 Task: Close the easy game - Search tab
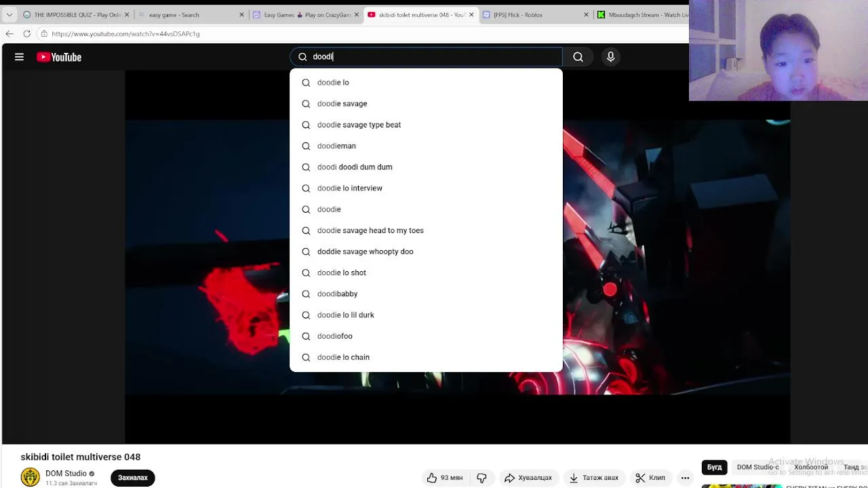[x=241, y=14]
